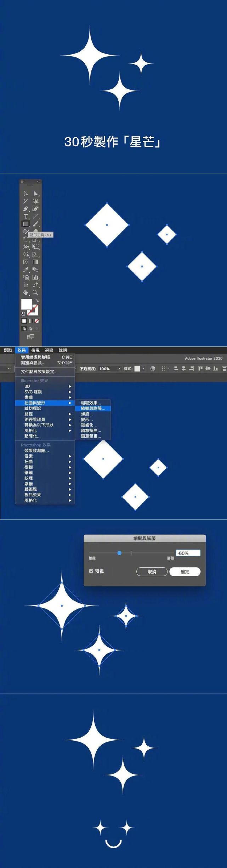Expand the 3D submenu arrow

tap(70, 386)
